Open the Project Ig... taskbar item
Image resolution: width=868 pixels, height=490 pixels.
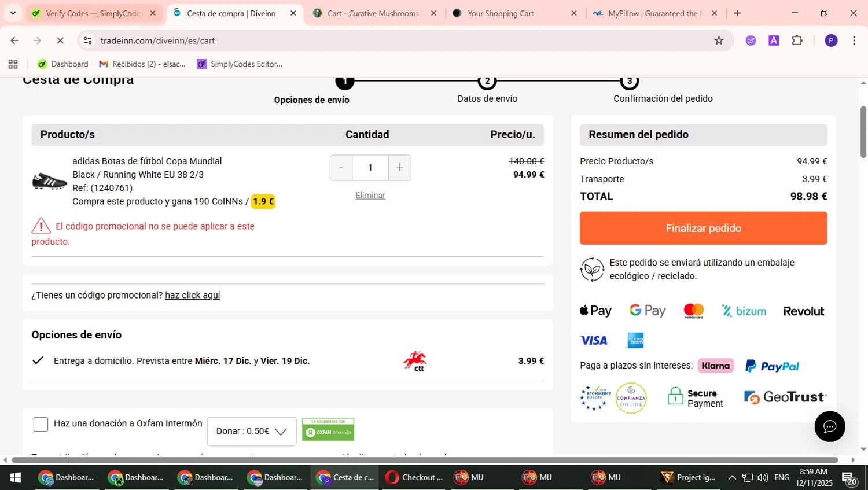[689, 477]
